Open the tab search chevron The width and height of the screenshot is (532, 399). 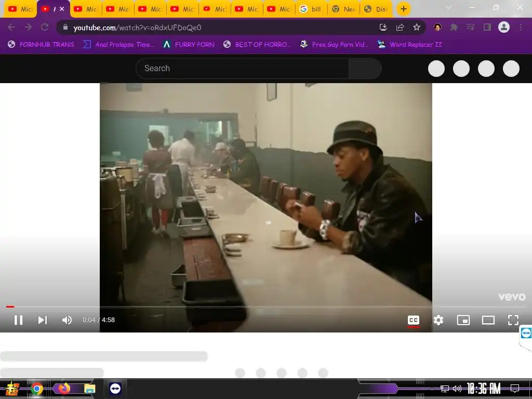(x=448, y=7)
